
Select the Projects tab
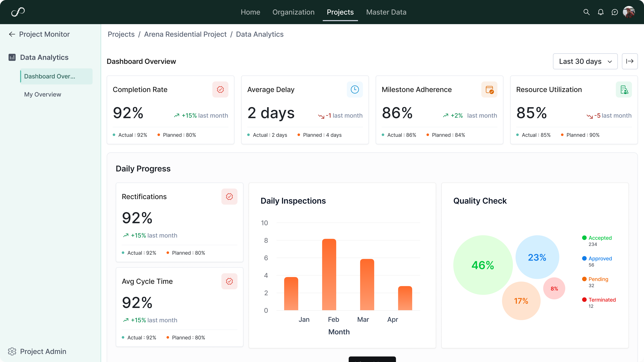(x=340, y=12)
